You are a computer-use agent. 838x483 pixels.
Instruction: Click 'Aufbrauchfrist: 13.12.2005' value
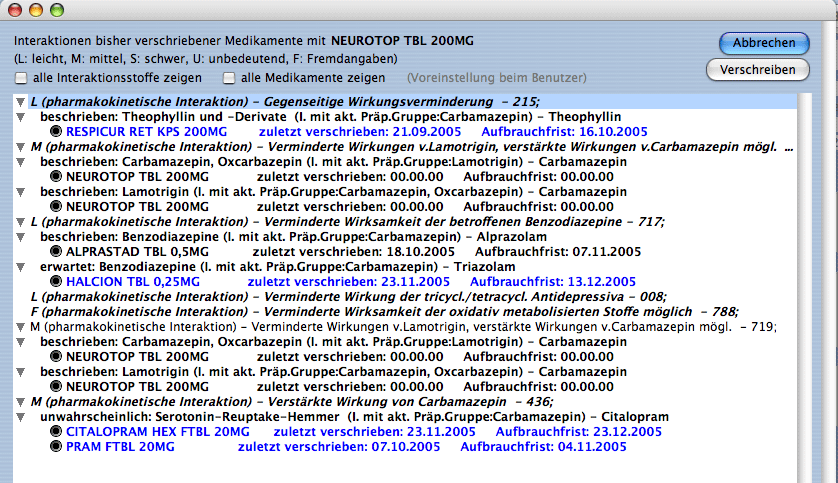tap(553, 282)
